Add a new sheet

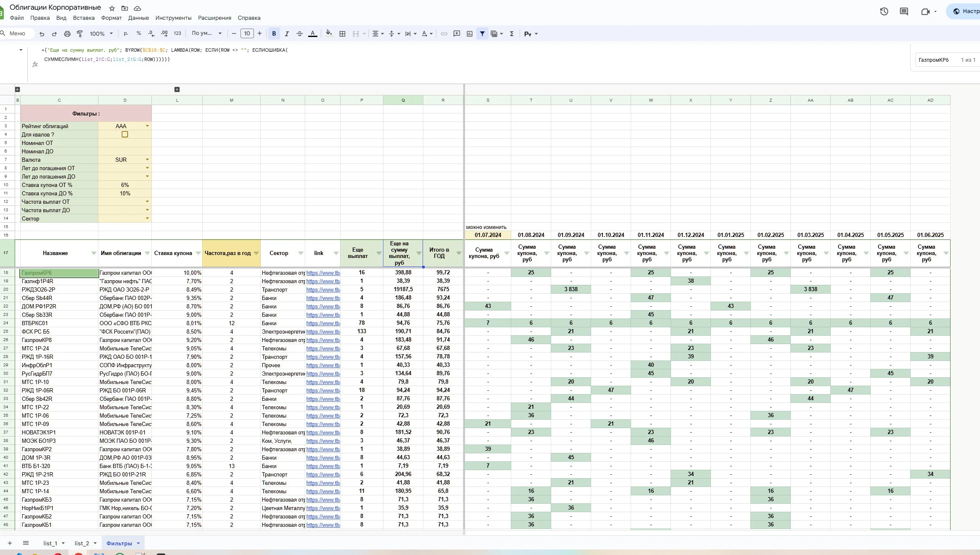click(10, 543)
